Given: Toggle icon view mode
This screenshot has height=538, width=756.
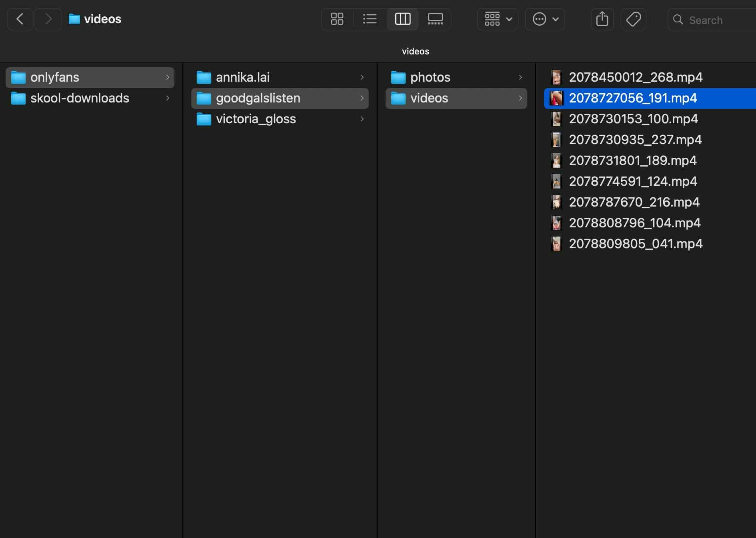Looking at the screenshot, I should (x=337, y=19).
